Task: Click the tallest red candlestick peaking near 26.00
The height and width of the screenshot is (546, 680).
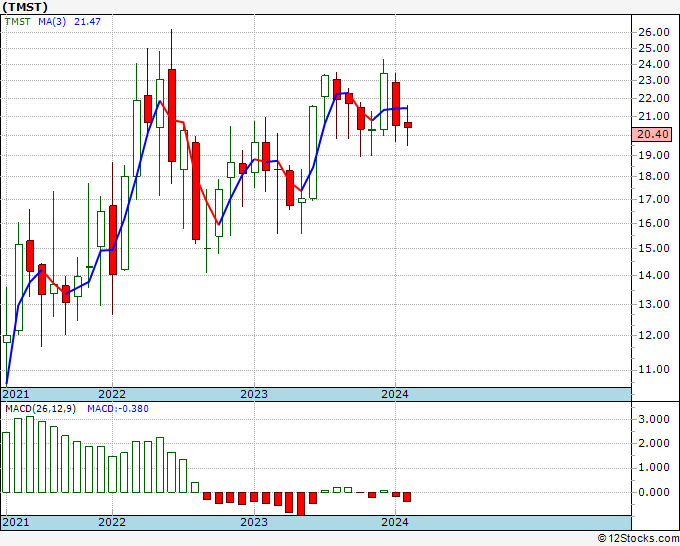Action: (172, 115)
